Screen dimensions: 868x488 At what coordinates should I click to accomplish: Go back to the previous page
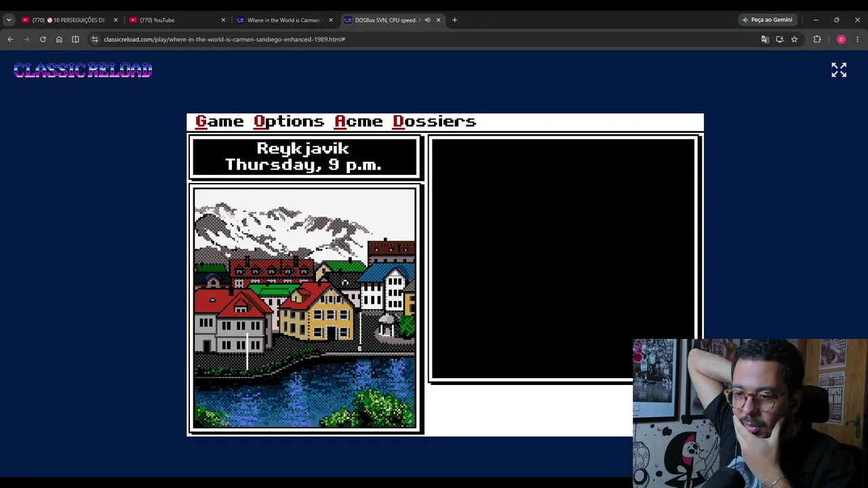coord(10,39)
